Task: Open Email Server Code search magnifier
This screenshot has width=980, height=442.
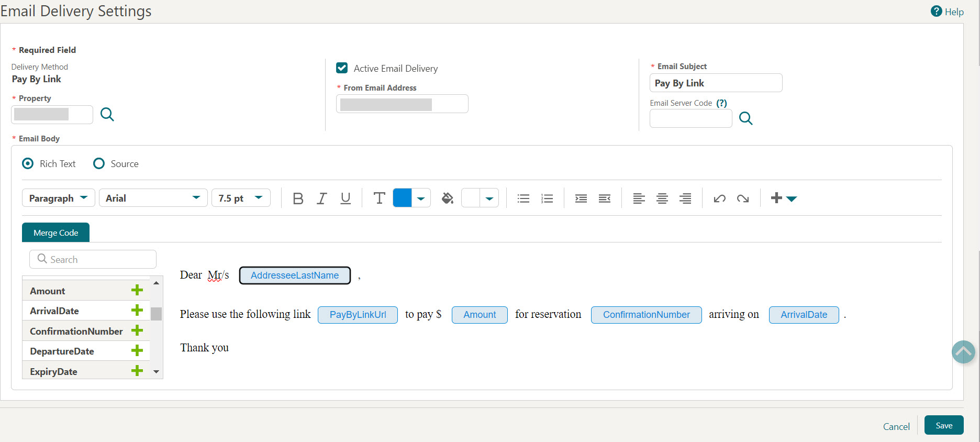Action: point(745,118)
